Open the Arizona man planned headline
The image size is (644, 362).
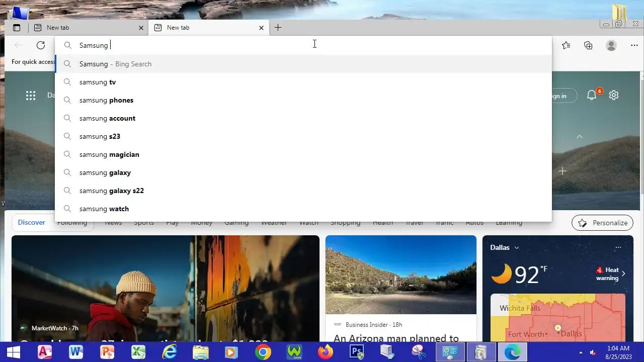(x=396, y=338)
